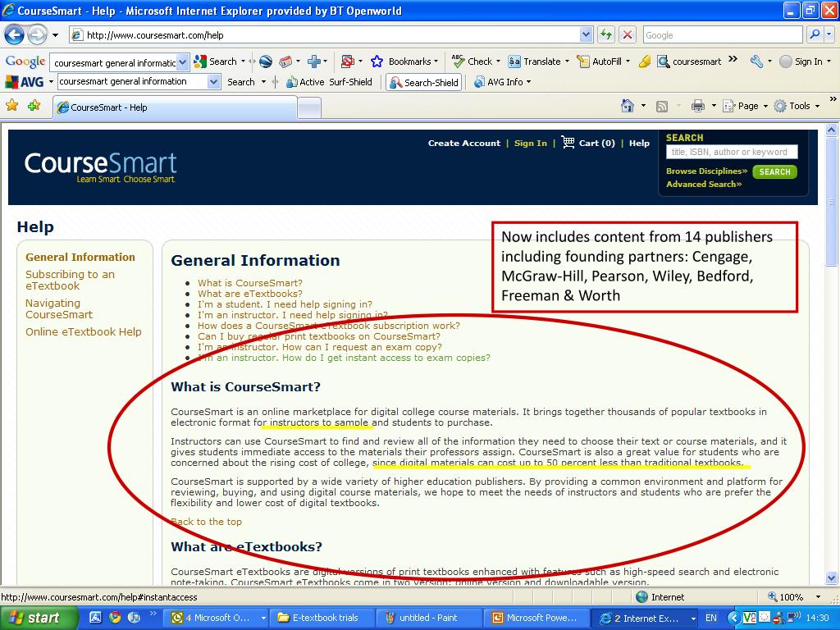Open the Recent Pages dropdown arrow
The width and height of the screenshot is (840, 630).
[x=55, y=36]
